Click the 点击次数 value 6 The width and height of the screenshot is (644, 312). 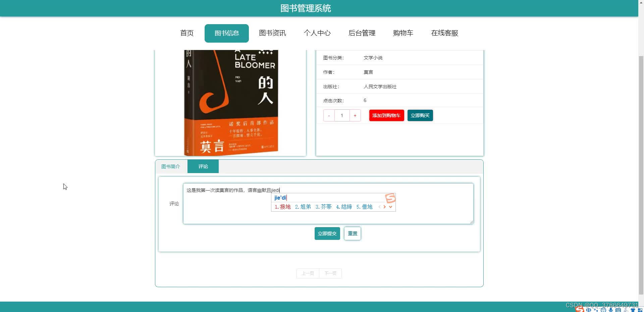[365, 100]
